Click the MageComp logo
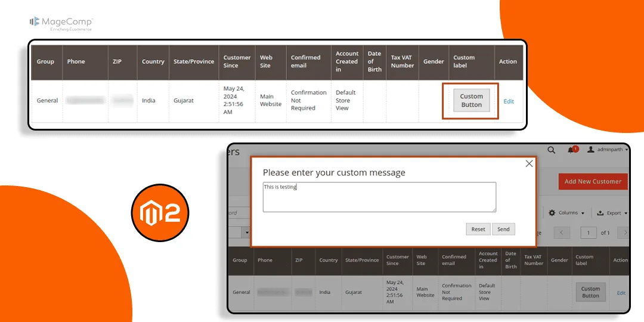644x322 pixels. click(x=61, y=23)
